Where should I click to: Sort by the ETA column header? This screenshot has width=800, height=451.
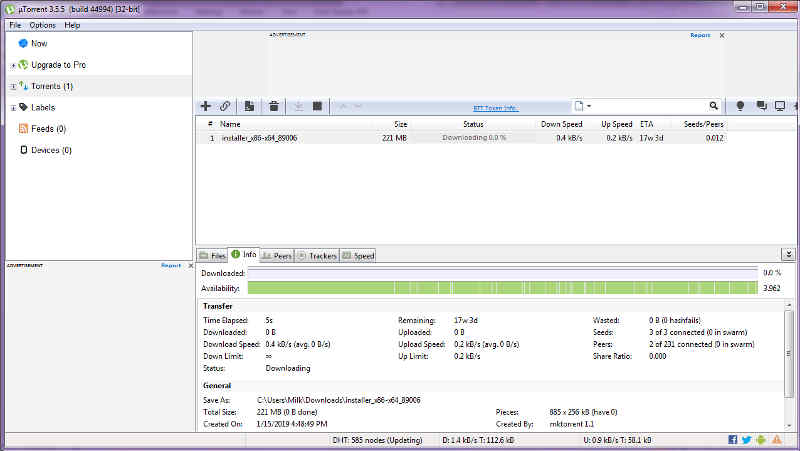coord(646,124)
